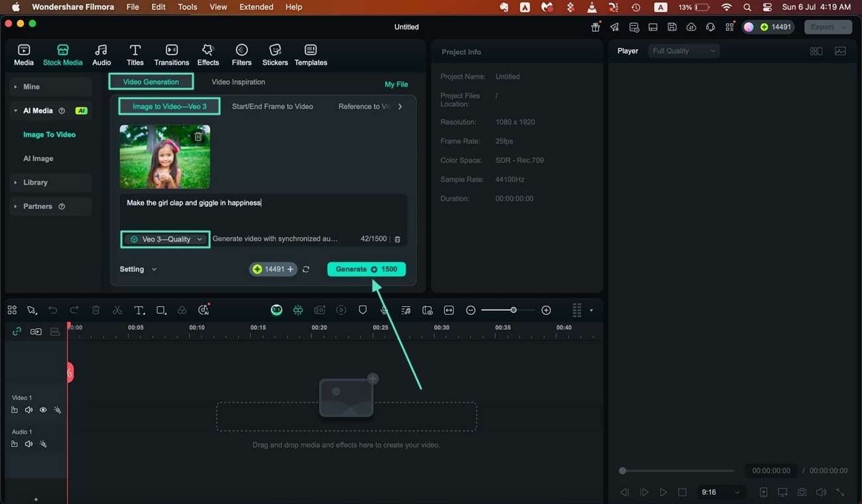Open the Media tab icon
Image resolution: width=862 pixels, height=504 pixels.
click(x=24, y=54)
